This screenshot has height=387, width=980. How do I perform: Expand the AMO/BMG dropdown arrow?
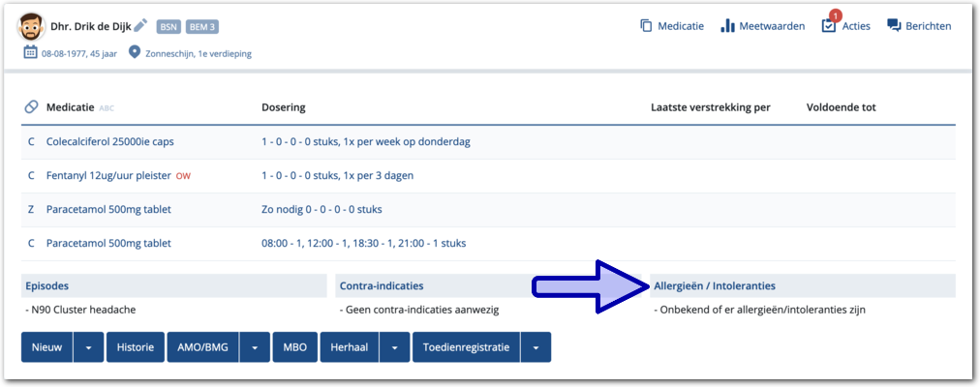coord(254,347)
